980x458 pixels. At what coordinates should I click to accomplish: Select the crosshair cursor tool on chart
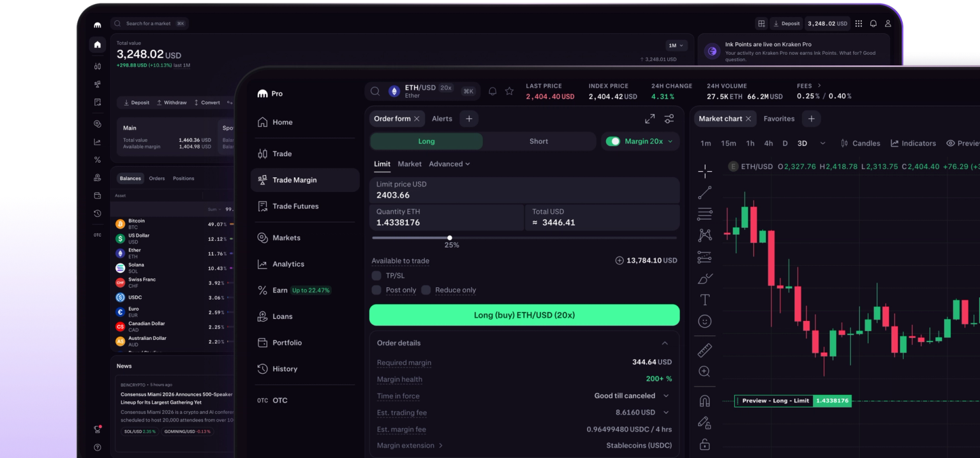[705, 170]
